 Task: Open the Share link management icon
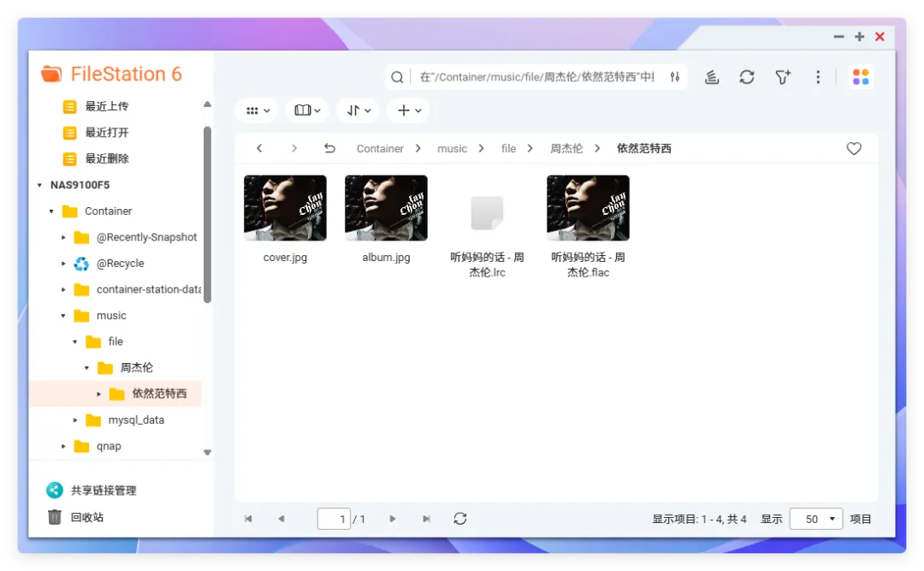[54, 491]
